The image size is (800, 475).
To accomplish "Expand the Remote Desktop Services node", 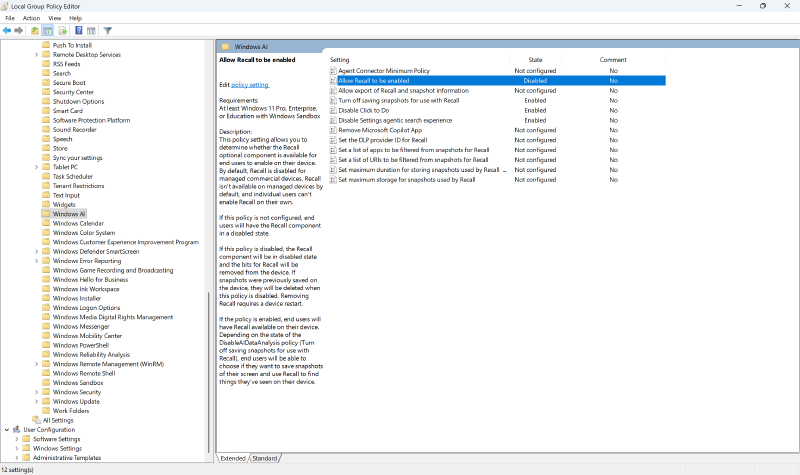I will tap(36, 55).
